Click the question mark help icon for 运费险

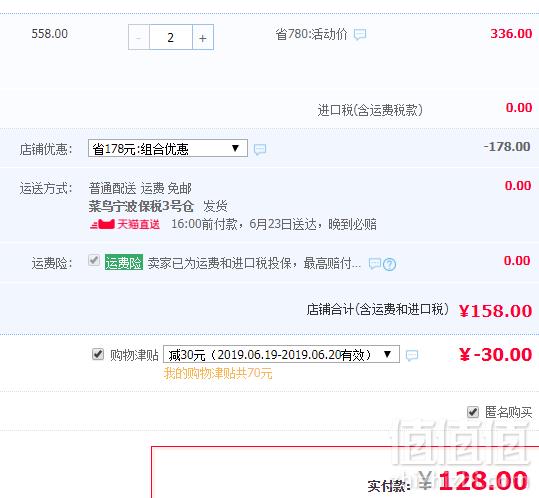[389, 264]
